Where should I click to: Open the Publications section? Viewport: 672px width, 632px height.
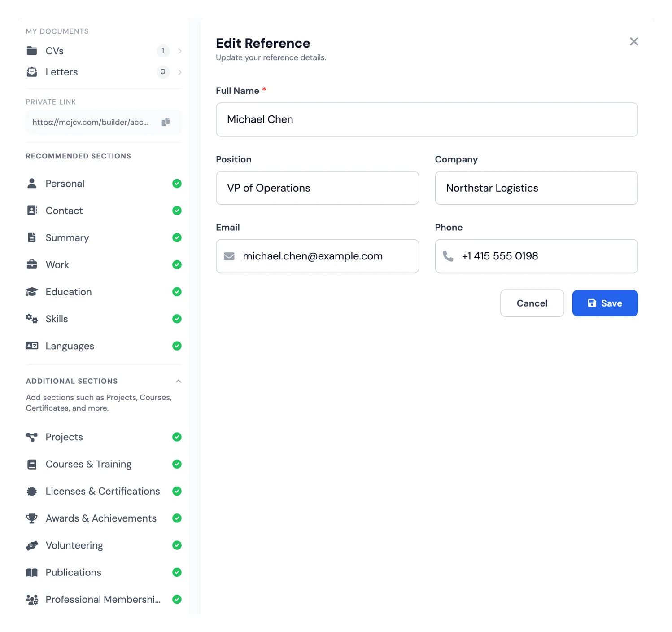coord(104,572)
